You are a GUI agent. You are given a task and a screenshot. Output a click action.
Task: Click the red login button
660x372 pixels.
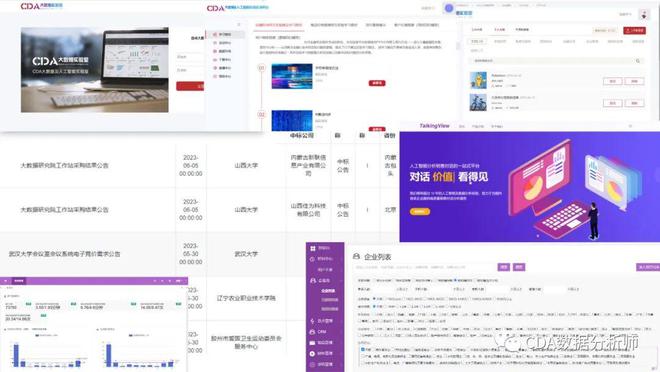190,86
